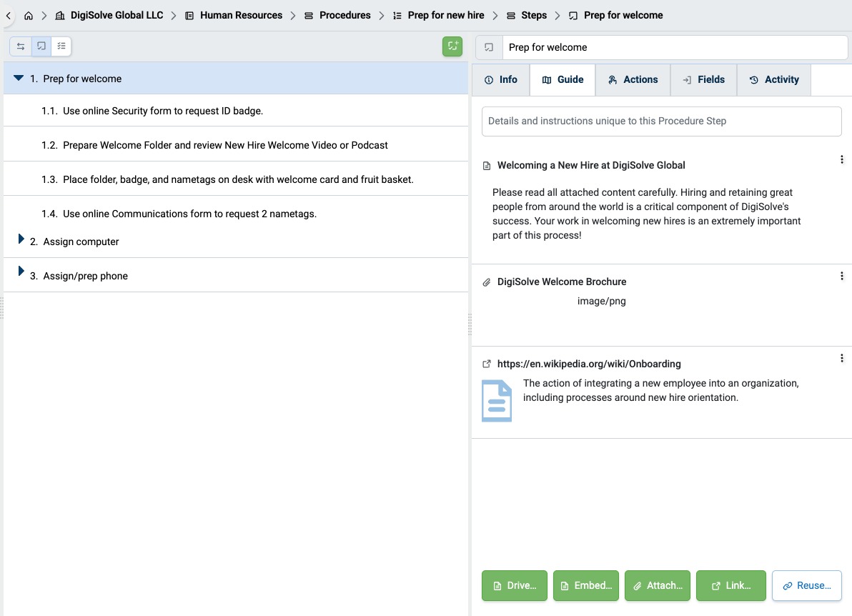Viewport: 852px width, 616px height.
Task: Go to Human Resources breadcrumb
Action: (x=234, y=16)
